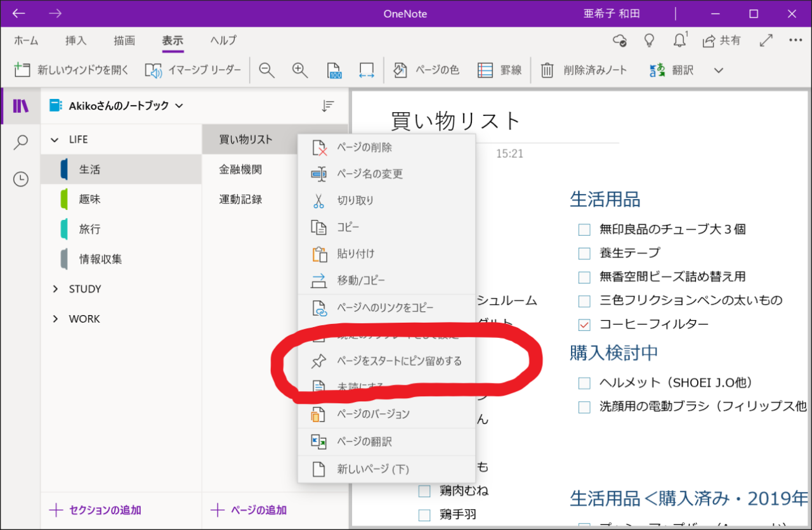Set zoom to 100% icon
The height and width of the screenshot is (530, 812).
tap(334, 70)
